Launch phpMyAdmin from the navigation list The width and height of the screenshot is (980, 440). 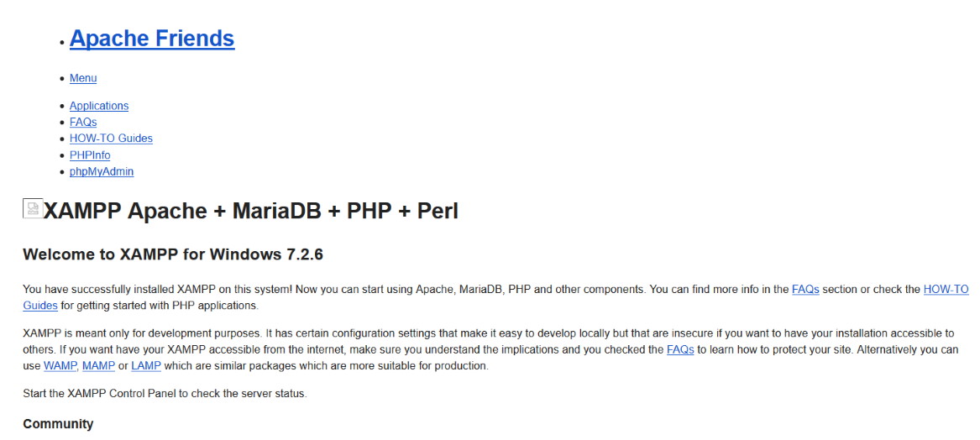102,171
